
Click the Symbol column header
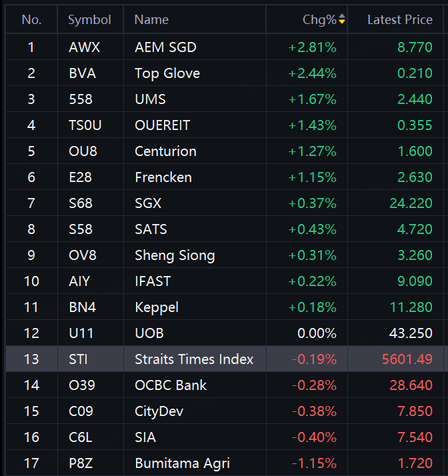point(89,20)
